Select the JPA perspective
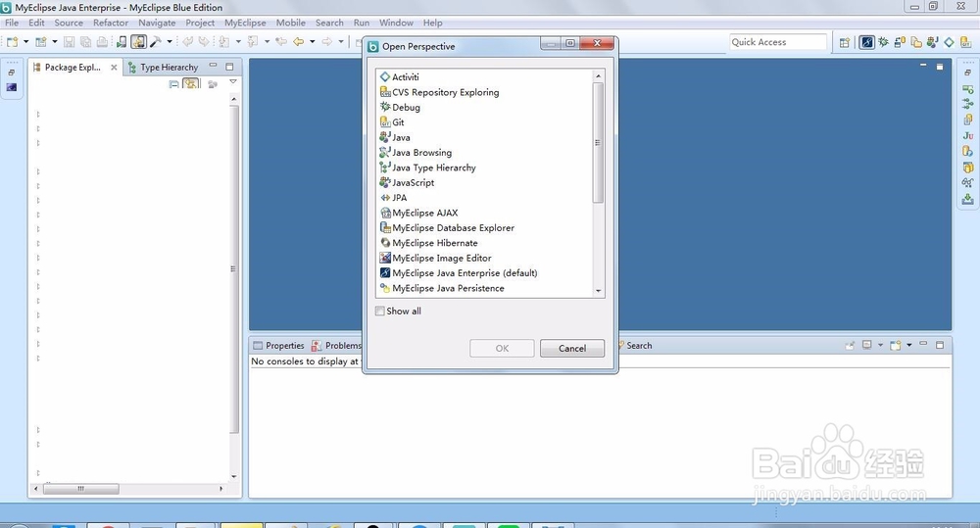980x528 pixels. (x=393, y=198)
